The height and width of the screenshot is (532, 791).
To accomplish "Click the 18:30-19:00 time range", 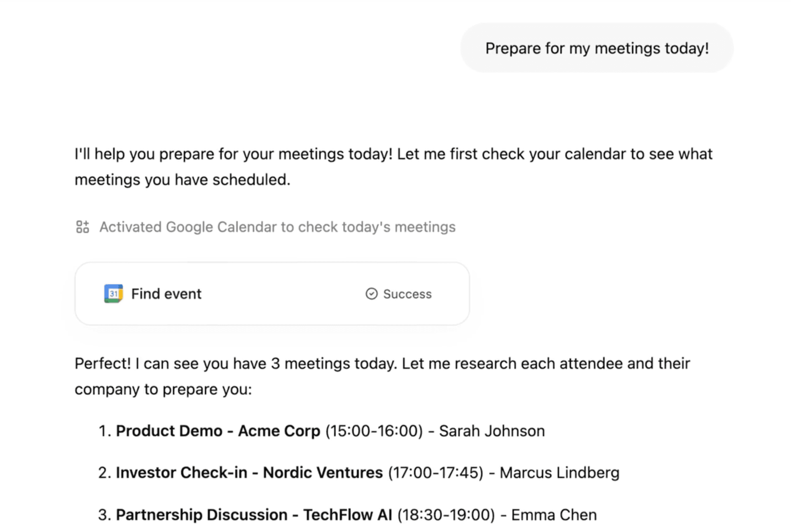I will [x=446, y=515].
